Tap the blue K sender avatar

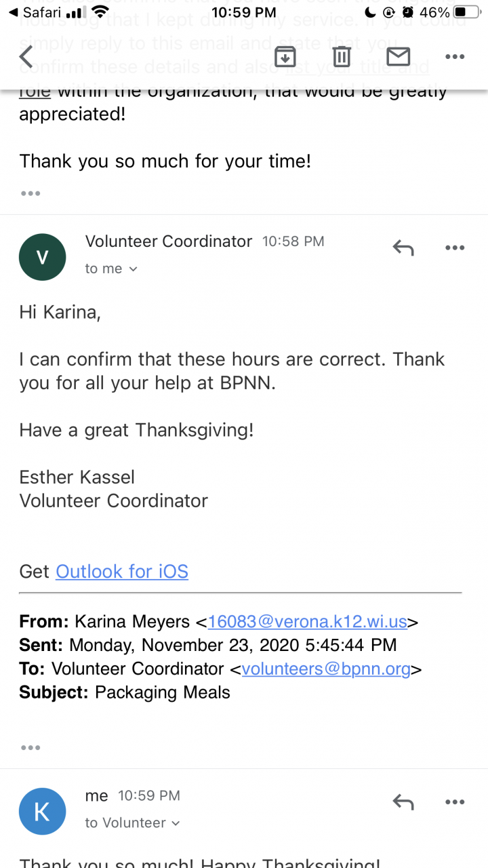point(43,812)
